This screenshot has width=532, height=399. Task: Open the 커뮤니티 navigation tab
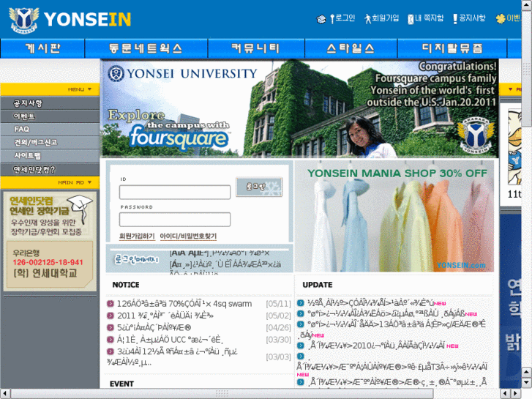click(256, 48)
